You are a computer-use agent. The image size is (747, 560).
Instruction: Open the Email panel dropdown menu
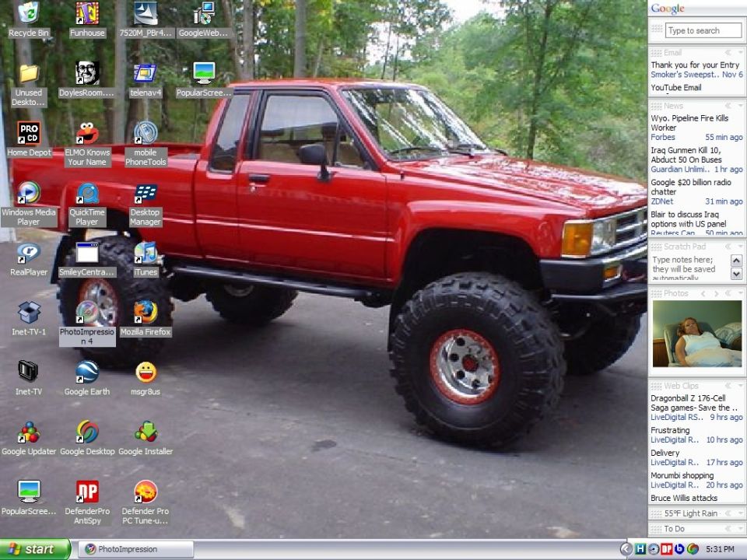740,52
